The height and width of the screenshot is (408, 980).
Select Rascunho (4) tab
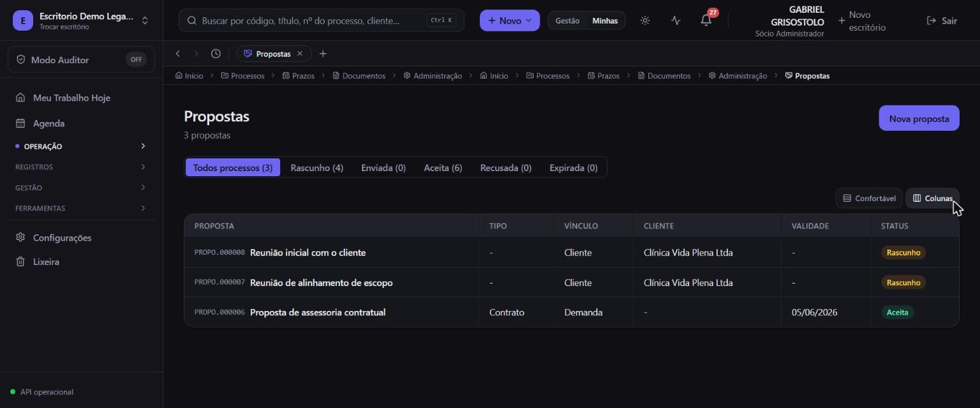(317, 168)
